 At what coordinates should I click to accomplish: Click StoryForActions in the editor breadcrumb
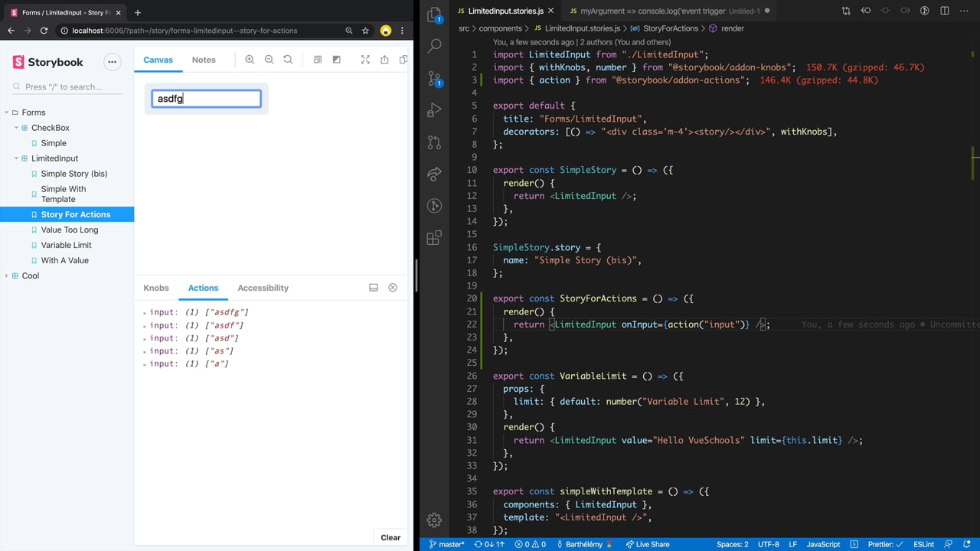click(x=670, y=28)
